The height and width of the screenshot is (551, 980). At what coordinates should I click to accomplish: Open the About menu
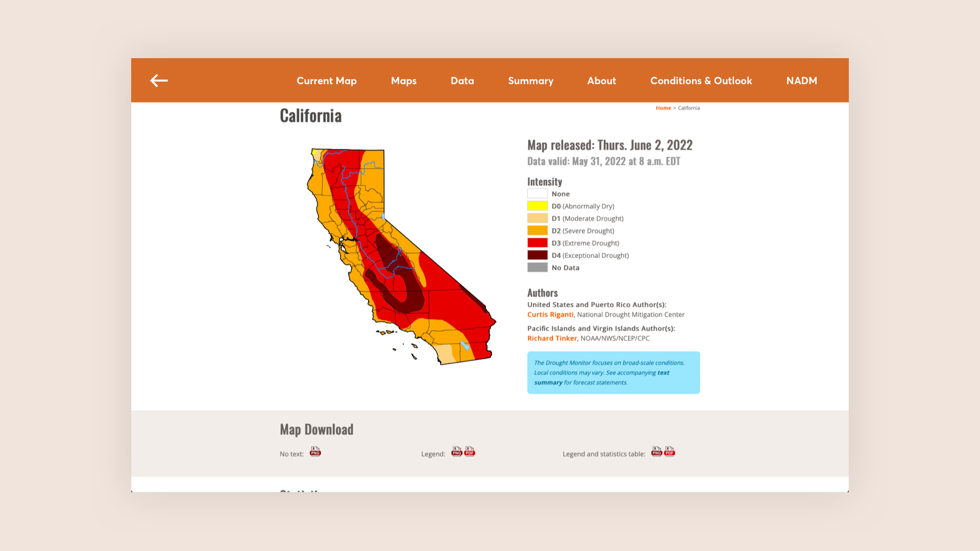click(602, 81)
